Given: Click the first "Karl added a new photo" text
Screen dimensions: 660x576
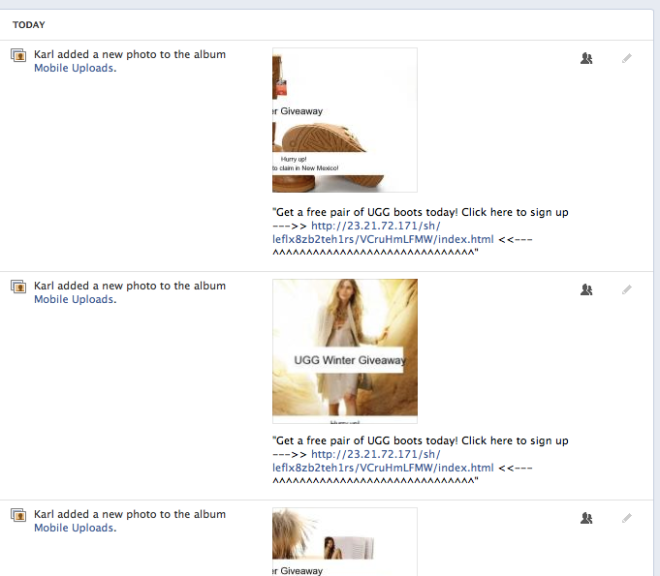Looking at the screenshot, I should [x=130, y=55].
